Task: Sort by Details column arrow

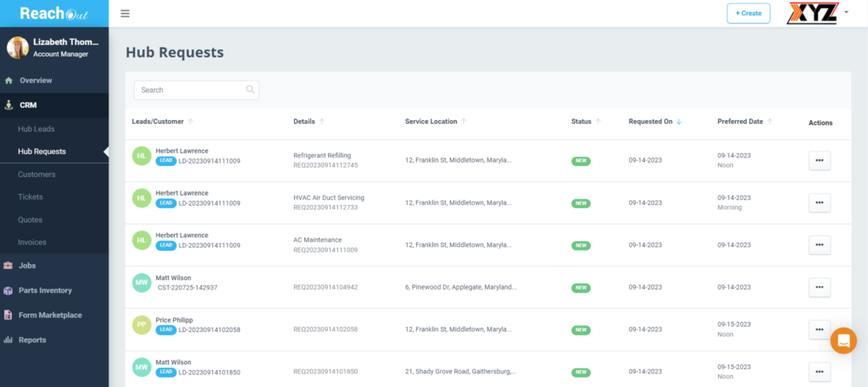Action: [x=321, y=122]
